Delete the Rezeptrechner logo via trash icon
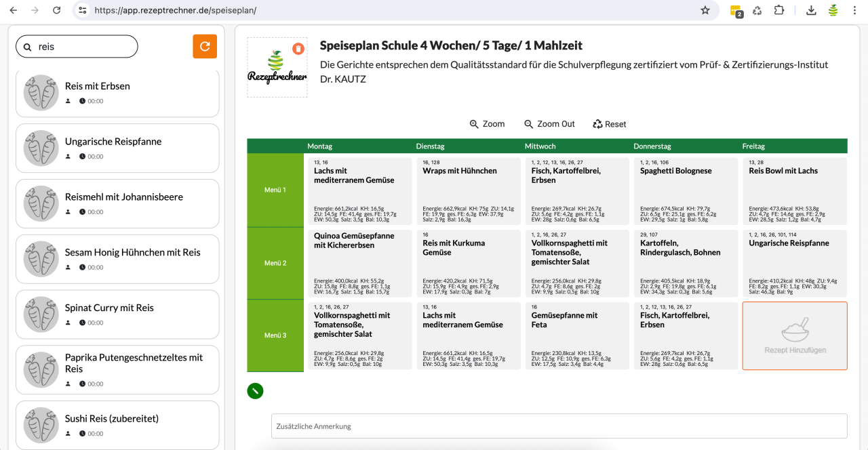 pyautogui.click(x=298, y=48)
